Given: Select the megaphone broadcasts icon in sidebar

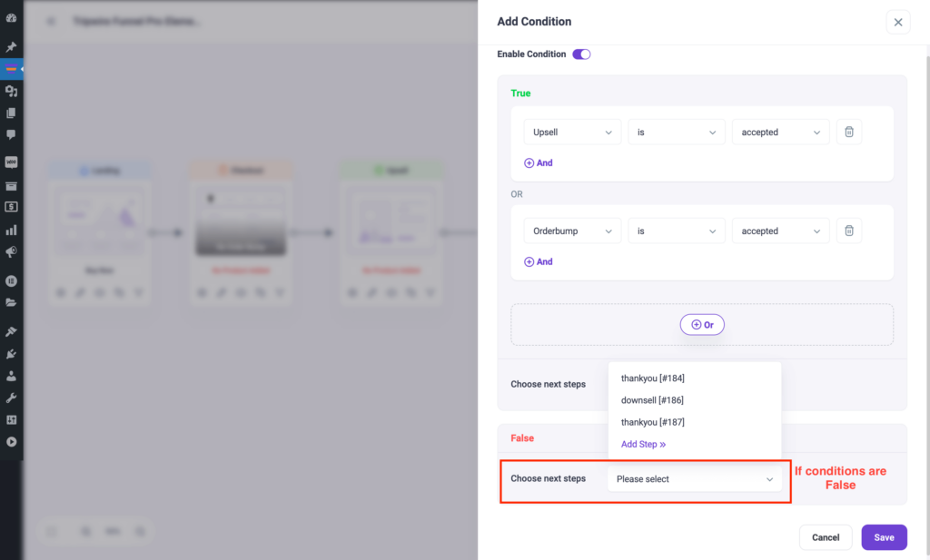Looking at the screenshot, I should pyautogui.click(x=12, y=252).
